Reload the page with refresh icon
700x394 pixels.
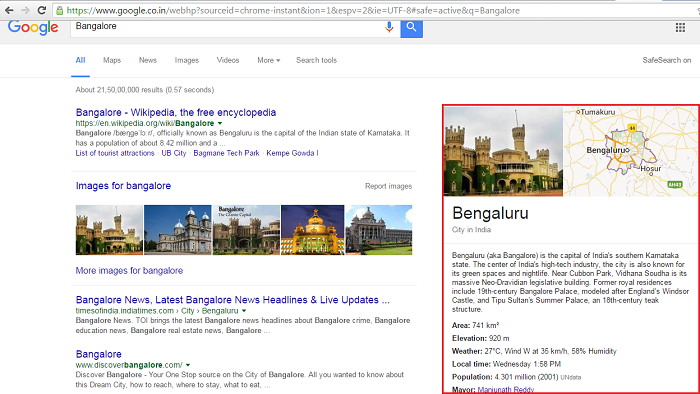click(42, 10)
